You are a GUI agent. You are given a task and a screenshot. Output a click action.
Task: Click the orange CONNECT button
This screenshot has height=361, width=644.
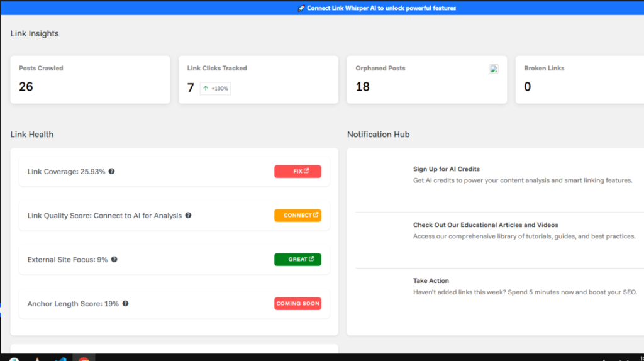[297, 215]
